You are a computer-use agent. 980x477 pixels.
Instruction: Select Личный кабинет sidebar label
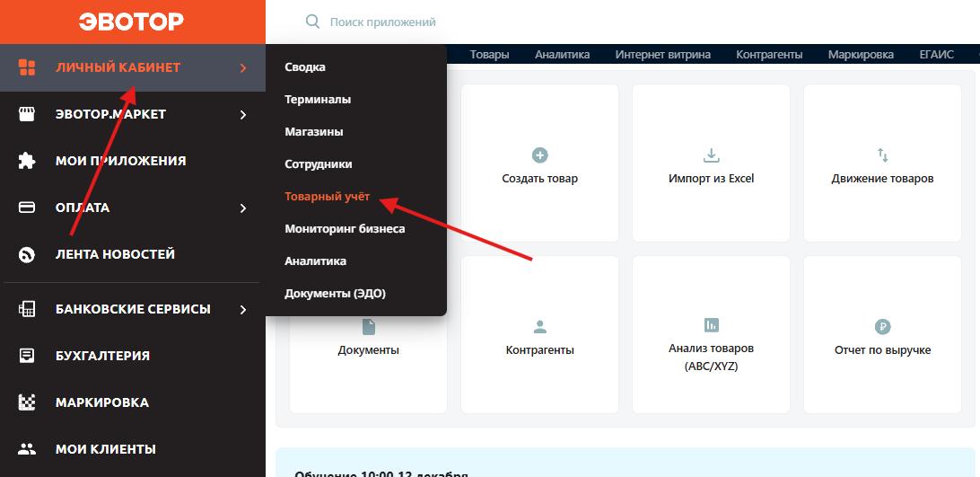(x=118, y=67)
